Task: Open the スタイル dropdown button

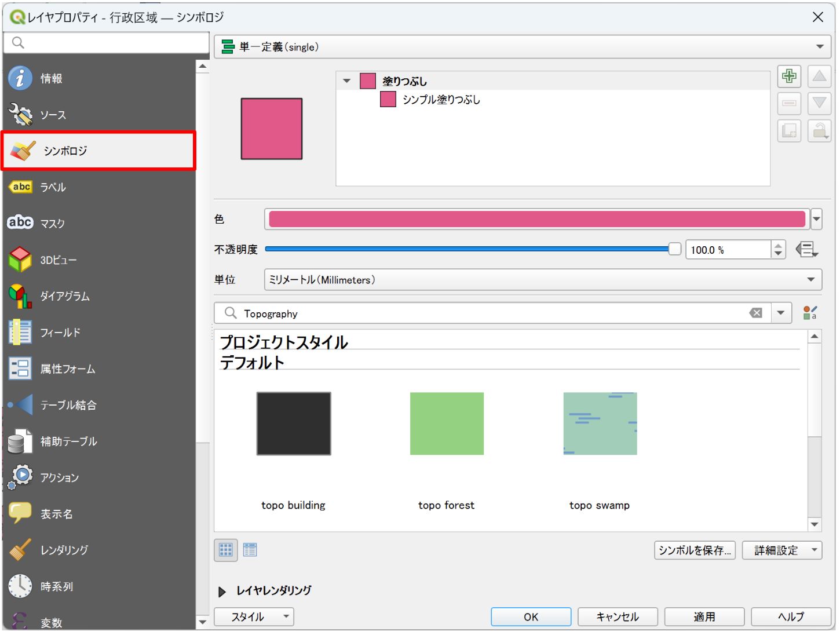Action: point(254,617)
